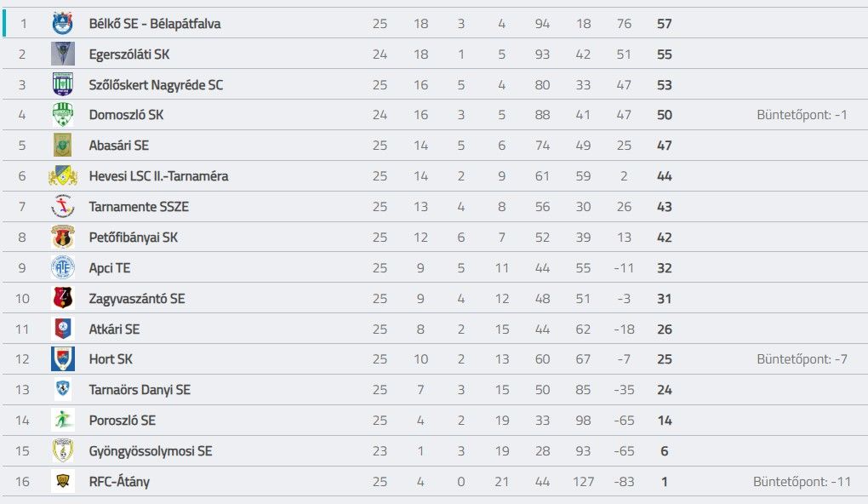This screenshot has height=504, width=868.
Task: Select the Zagyvaszántó SE red-black shield
Action: click(63, 298)
